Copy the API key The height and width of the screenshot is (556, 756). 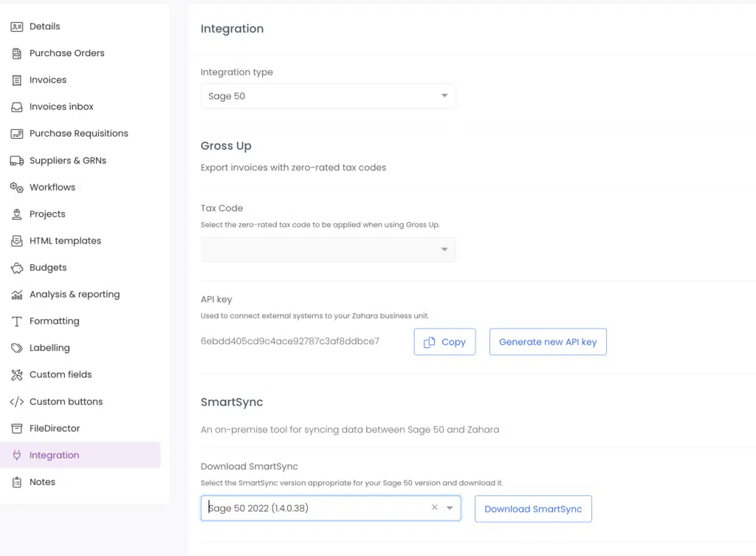point(444,342)
